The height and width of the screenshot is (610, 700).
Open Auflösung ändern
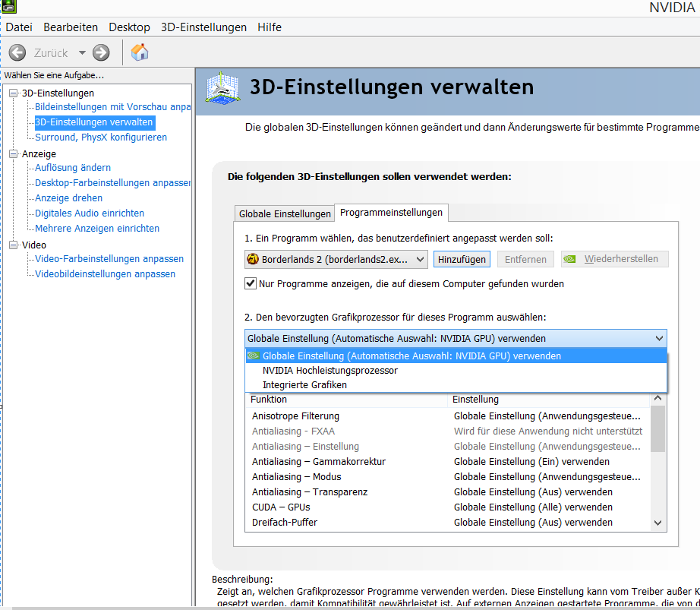point(73,167)
